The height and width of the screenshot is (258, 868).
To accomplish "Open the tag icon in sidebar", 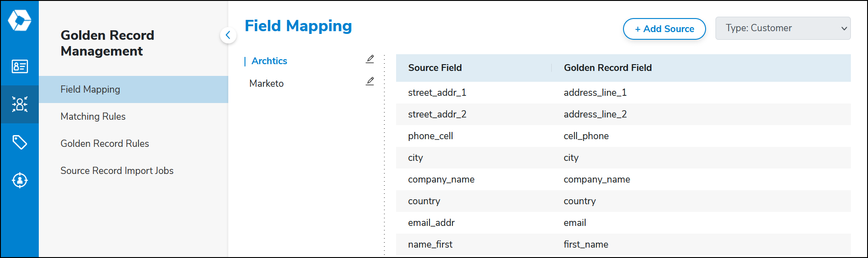I will pos(19,142).
